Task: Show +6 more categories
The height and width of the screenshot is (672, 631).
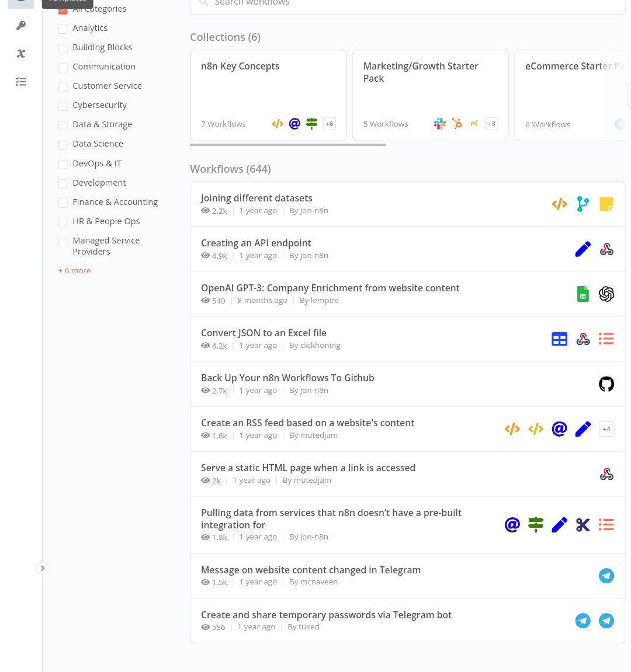Action: [x=75, y=270]
